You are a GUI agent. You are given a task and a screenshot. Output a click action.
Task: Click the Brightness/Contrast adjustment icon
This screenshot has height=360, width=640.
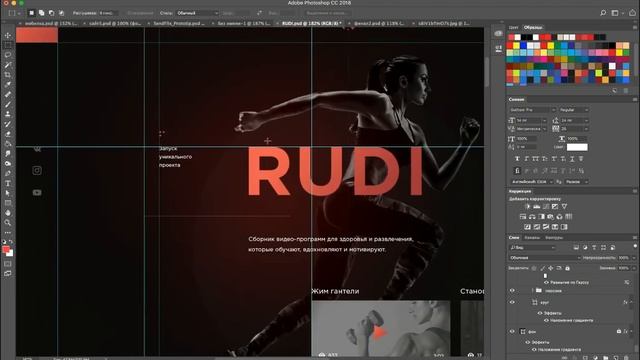(527, 207)
